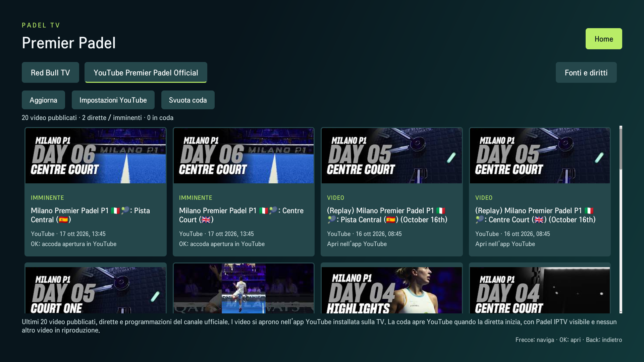Open Day 06 thumbnail for Centre Court English card
Image resolution: width=644 pixels, height=362 pixels.
click(x=244, y=156)
